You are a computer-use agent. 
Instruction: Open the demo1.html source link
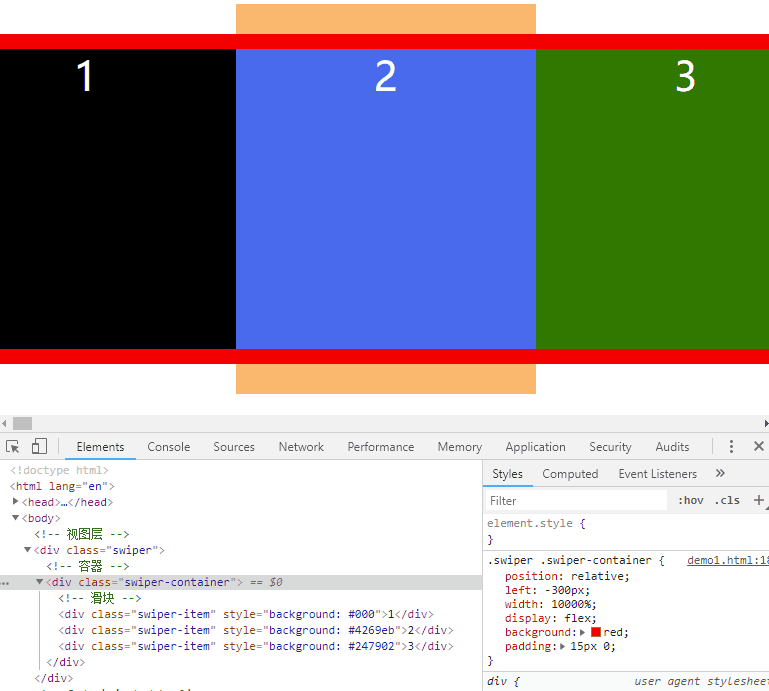pos(728,560)
